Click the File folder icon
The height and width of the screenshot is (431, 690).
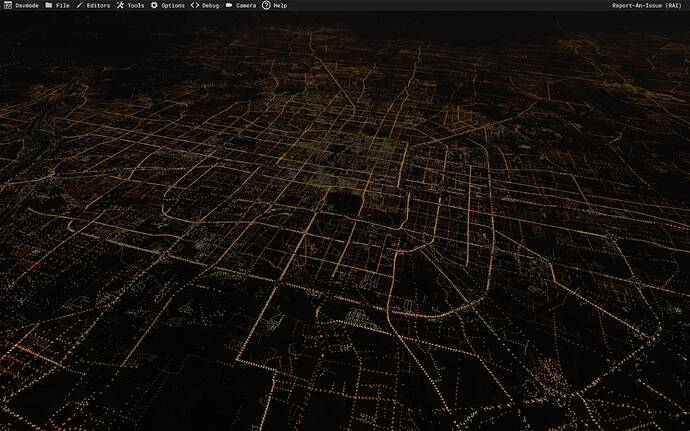coord(49,5)
